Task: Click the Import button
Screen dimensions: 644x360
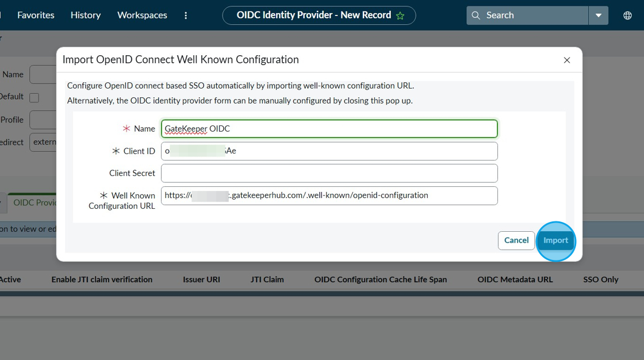Action: pyautogui.click(x=555, y=240)
